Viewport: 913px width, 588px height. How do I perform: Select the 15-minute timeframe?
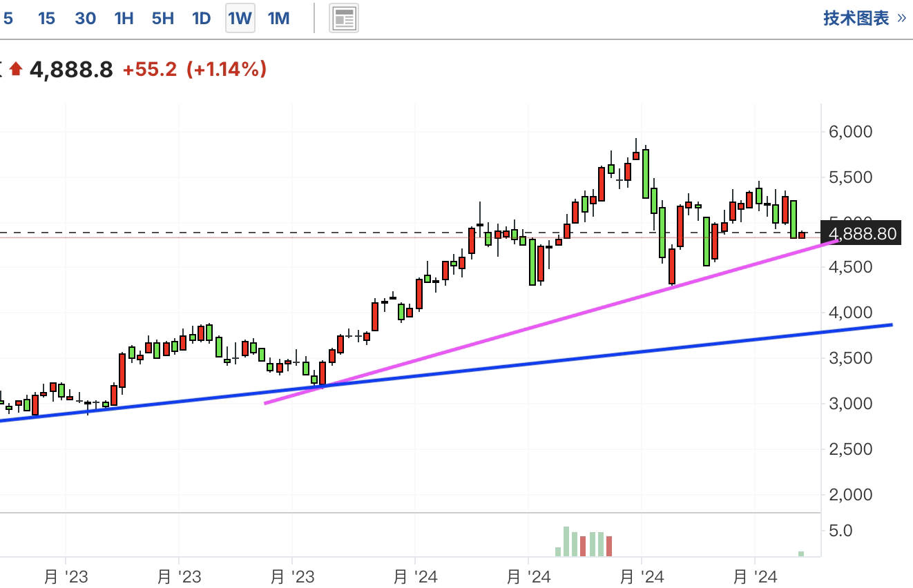pyautogui.click(x=46, y=18)
